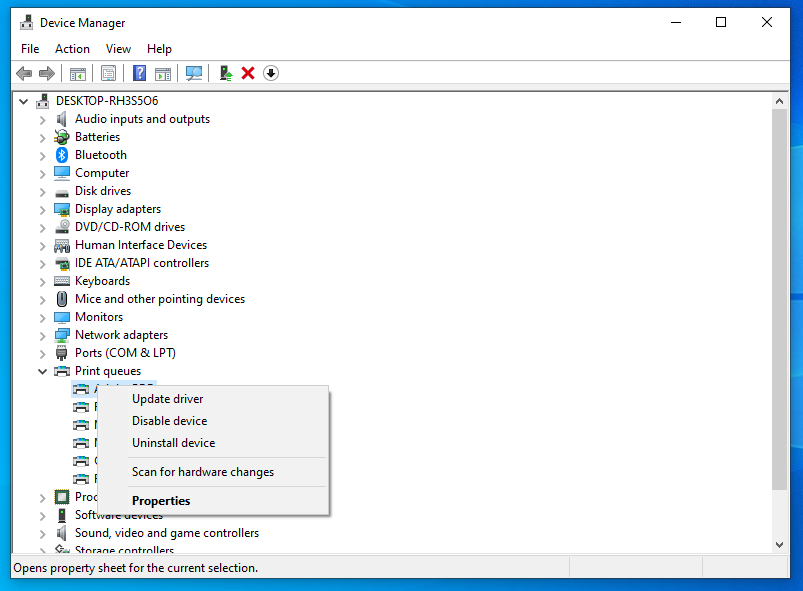
Task: Click the device tree scrollbar up arrow
Action: [x=779, y=101]
